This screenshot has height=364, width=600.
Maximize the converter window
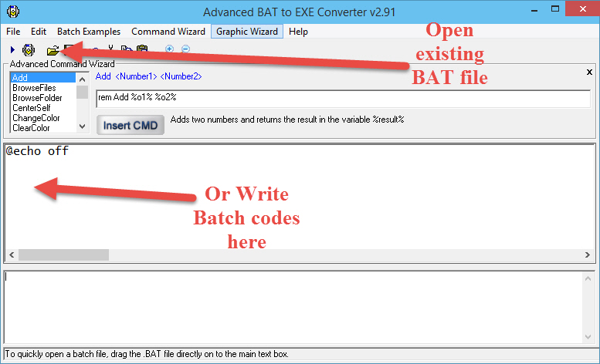pyautogui.click(x=555, y=8)
